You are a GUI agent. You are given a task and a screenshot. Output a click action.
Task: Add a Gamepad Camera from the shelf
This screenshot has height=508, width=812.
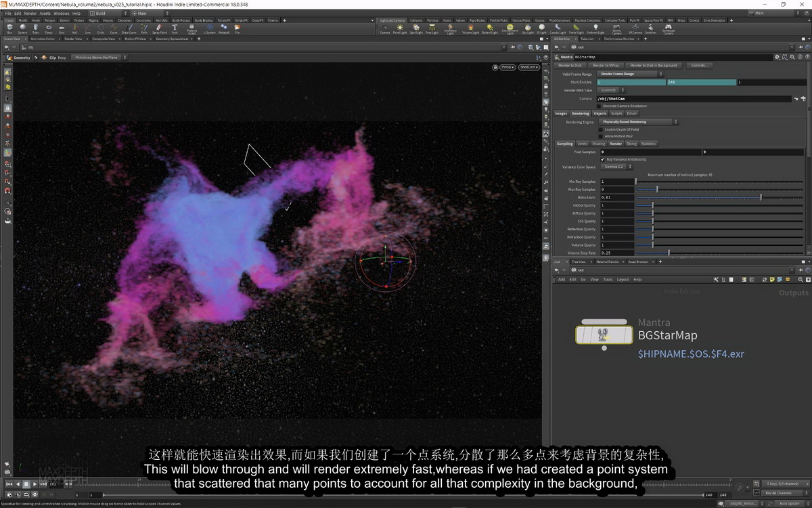[669, 29]
